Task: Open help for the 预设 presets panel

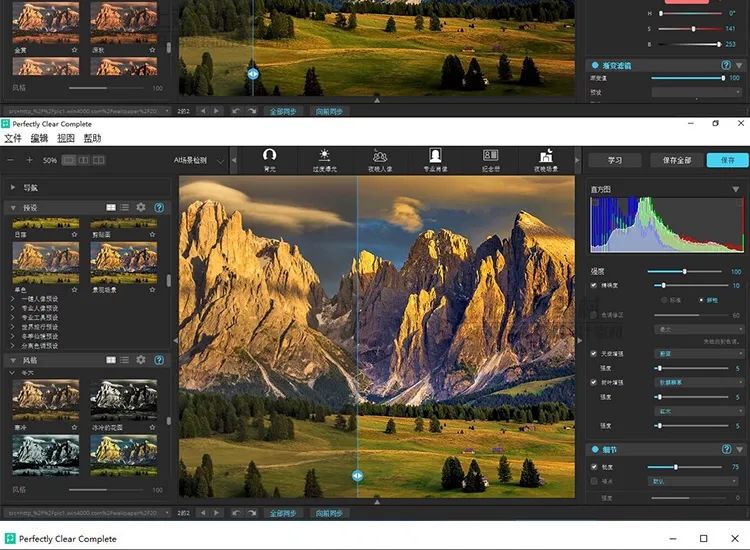Action: coord(159,207)
